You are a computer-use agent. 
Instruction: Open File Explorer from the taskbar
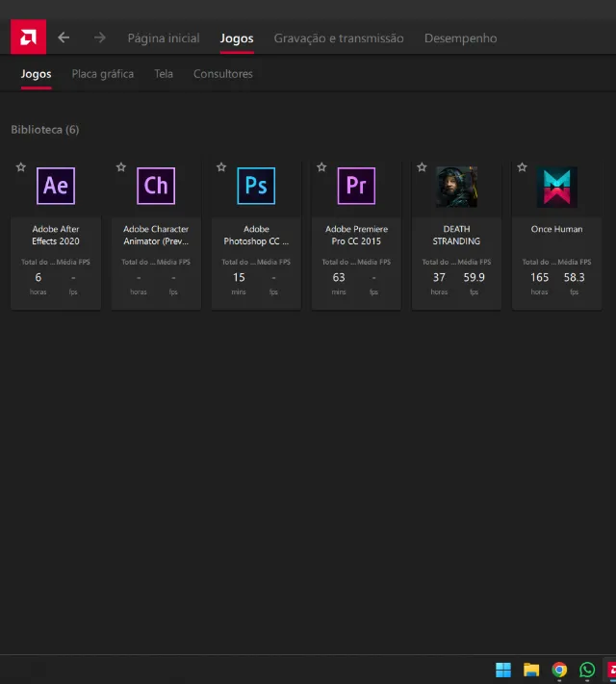pyautogui.click(x=531, y=670)
